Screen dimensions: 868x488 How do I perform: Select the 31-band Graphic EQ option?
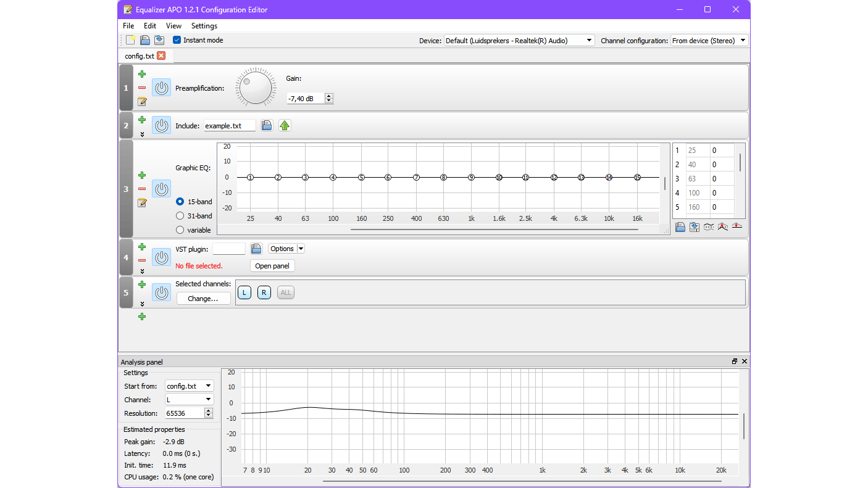point(178,216)
